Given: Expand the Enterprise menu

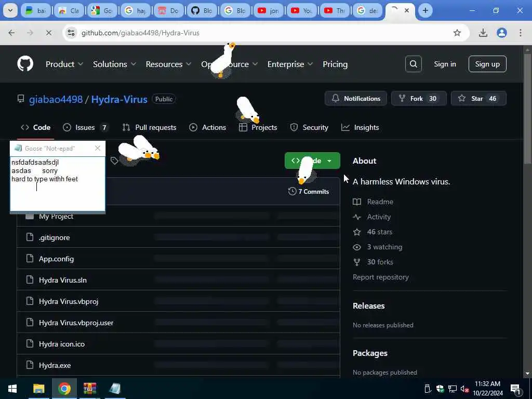Looking at the screenshot, I should (x=290, y=64).
